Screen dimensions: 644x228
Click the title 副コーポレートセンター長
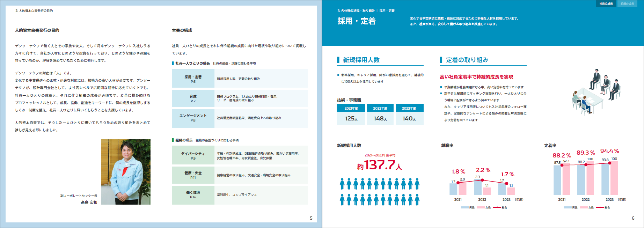tap(79, 196)
